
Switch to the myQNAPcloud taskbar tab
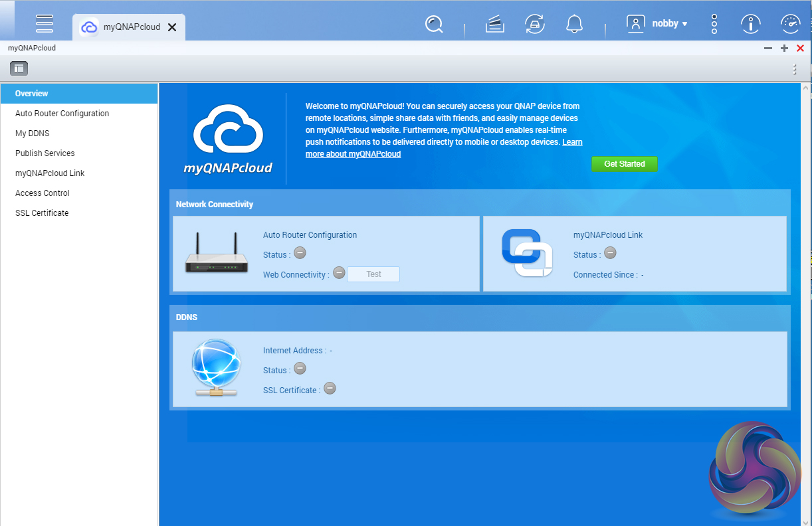(129, 27)
